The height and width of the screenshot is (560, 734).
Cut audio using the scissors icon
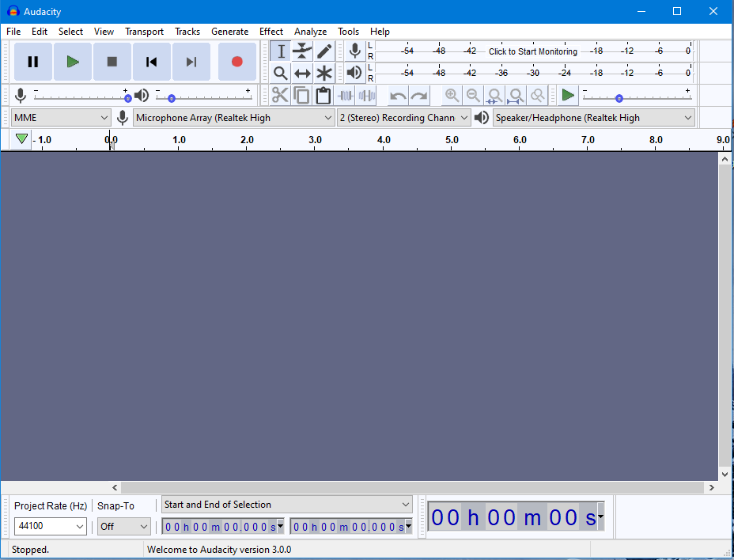(x=280, y=95)
